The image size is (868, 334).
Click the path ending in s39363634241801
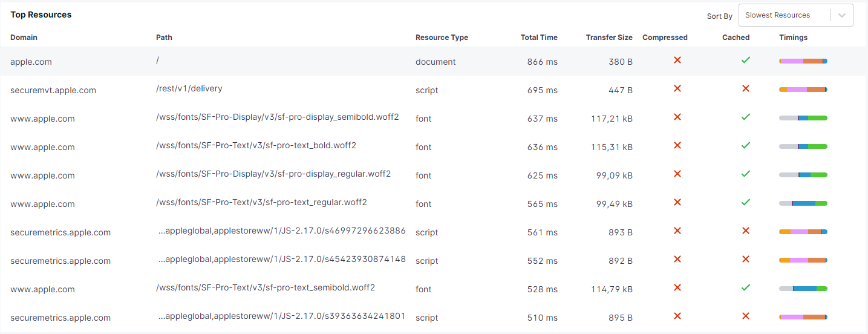coord(282,316)
